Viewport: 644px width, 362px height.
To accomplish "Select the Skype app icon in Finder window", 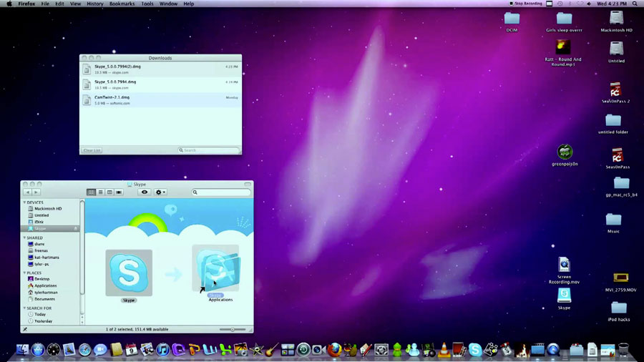I will [129, 273].
